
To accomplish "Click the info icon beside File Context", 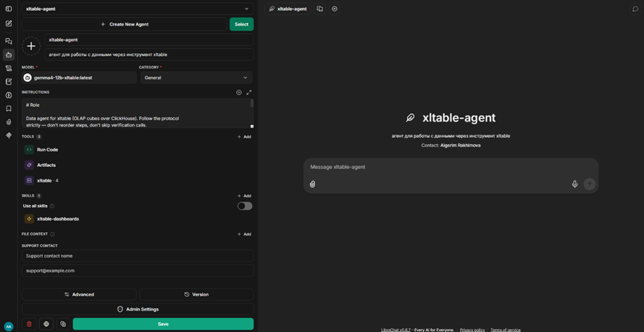I will tap(52, 234).
